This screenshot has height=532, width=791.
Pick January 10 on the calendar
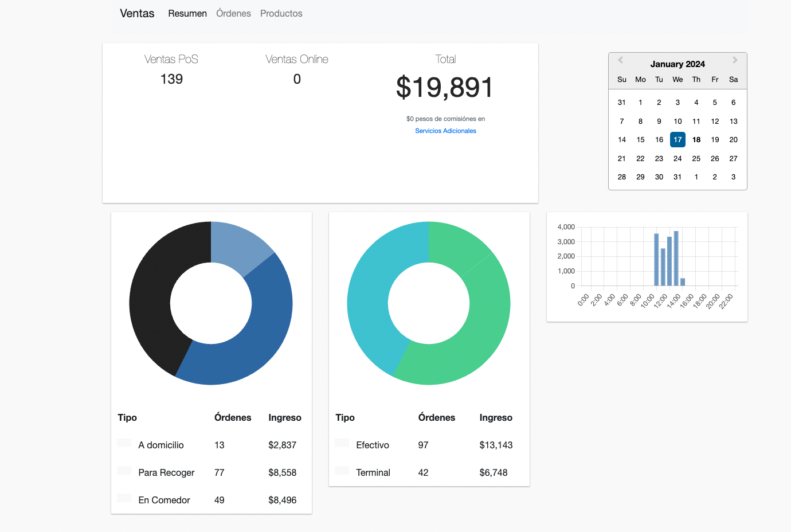pos(678,121)
